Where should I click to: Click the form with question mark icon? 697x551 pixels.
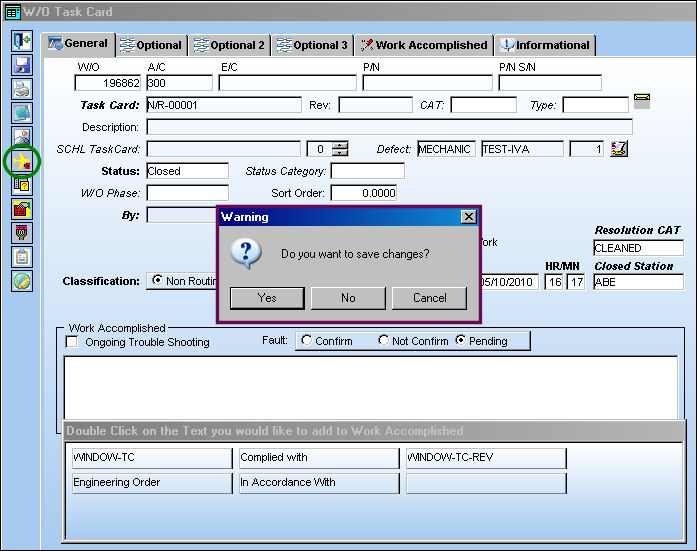coord(22,185)
